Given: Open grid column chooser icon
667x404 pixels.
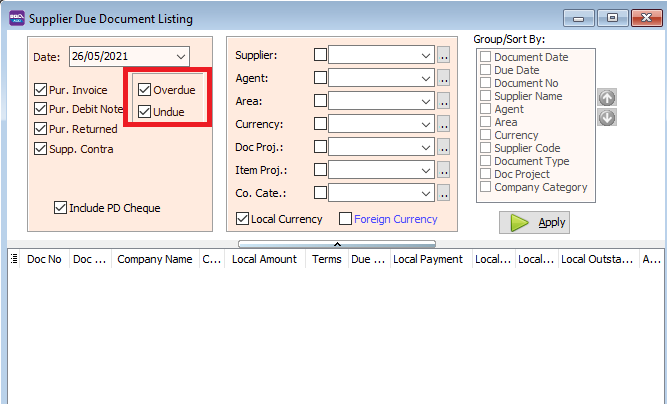Looking at the screenshot, I should pos(14,258).
